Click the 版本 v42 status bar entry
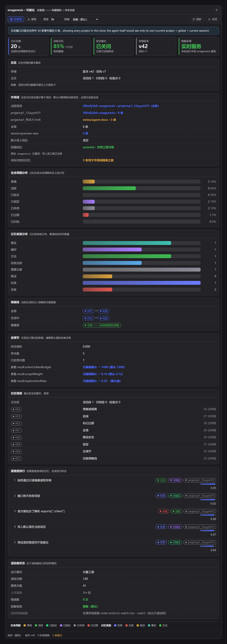Screen dimensions: 227x644 coord(30,635)
